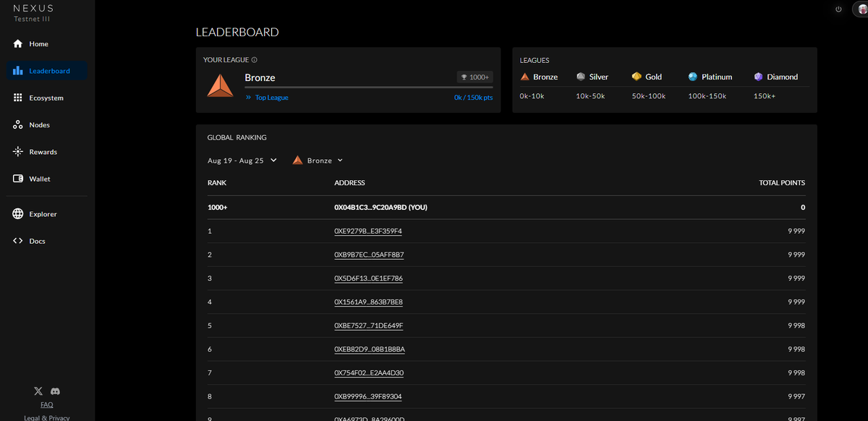The image size is (868, 421).
Task: Open address 0X5D6F13...0E1EF786
Action: point(369,278)
